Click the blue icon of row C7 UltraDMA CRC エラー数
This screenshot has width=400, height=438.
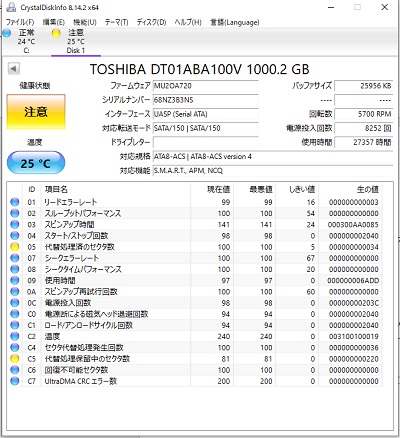pos(15,381)
